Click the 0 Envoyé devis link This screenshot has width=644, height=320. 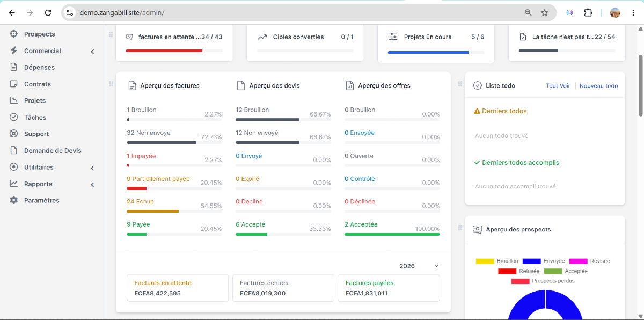coord(249,156)
